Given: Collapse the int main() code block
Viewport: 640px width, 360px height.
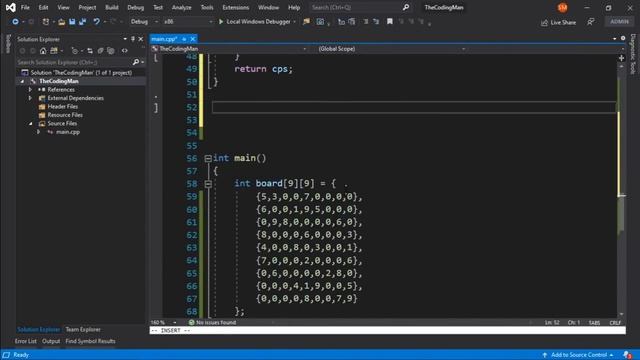Looking at the screenshot, I should click(208, 159).
